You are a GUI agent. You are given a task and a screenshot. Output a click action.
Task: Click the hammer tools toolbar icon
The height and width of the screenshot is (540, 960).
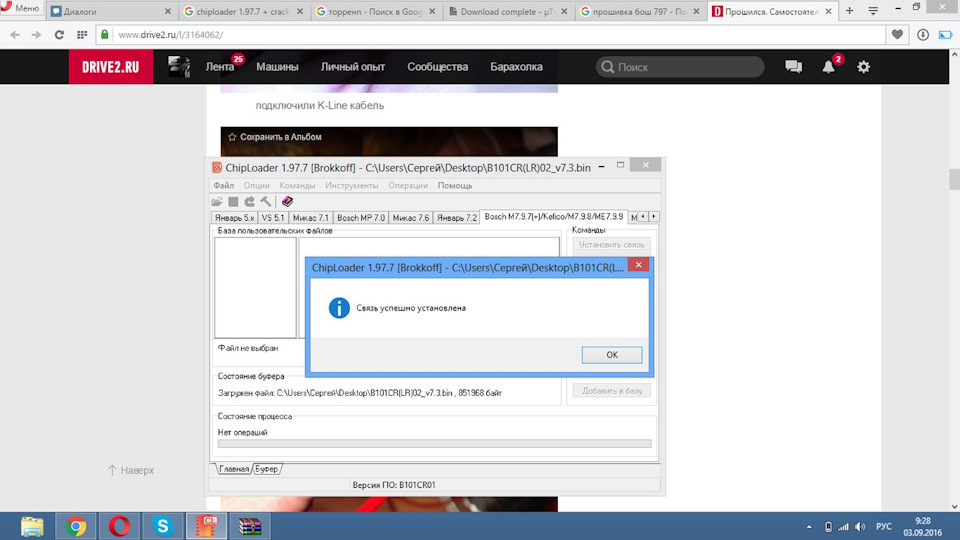pyautogui.click(x=266, y=201)
